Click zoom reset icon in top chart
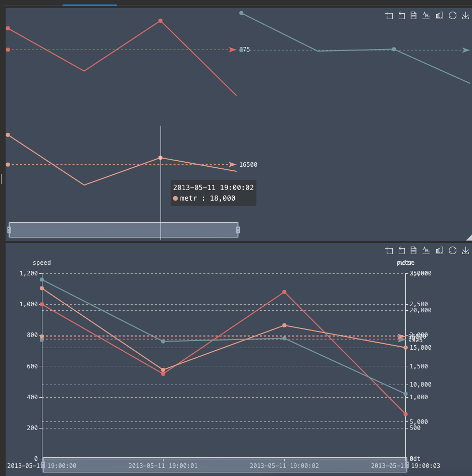The height and width of the screenshot is (476, 472). (401, 16)
